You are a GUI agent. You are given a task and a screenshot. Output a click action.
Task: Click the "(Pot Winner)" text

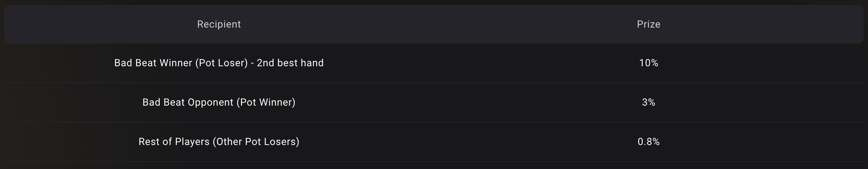click(266, 102)
